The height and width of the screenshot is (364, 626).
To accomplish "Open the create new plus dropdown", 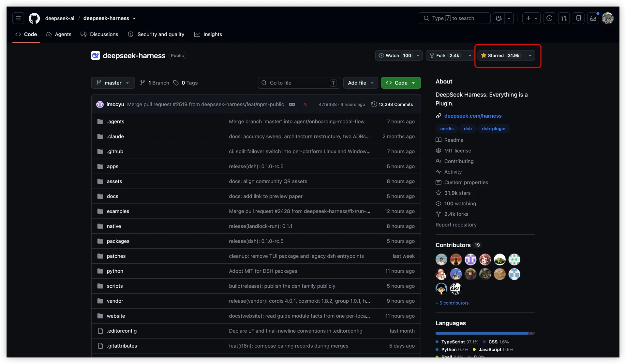I will coord(531,18).
